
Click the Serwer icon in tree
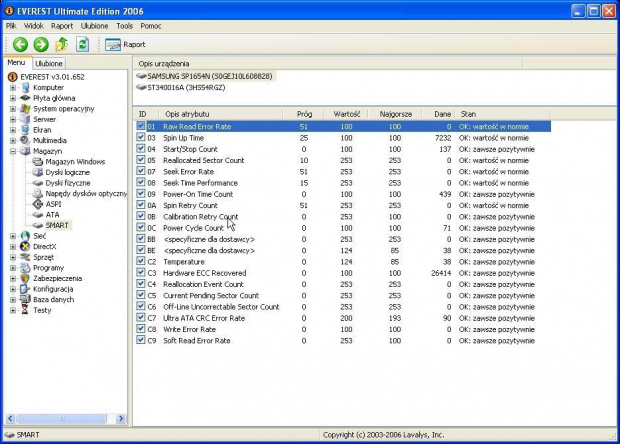pos(25,119)
